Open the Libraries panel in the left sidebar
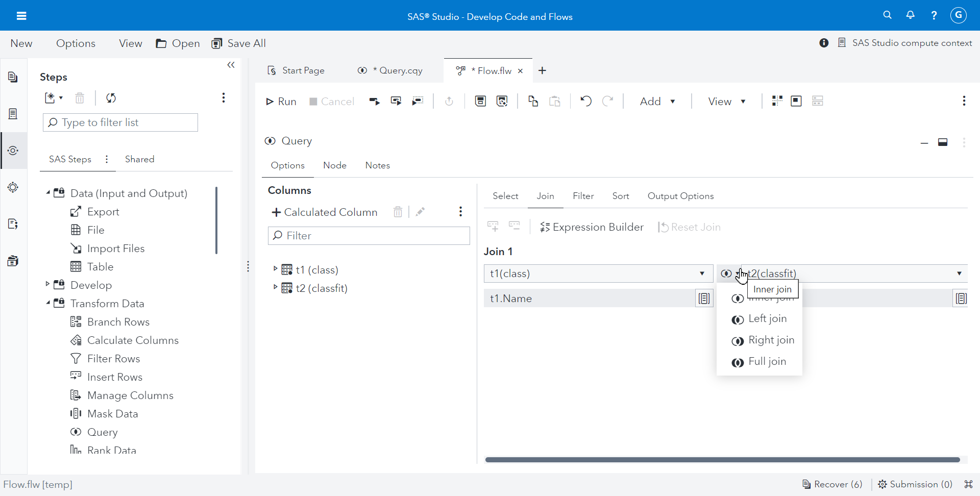Image resolution: width=980 pixels, height=496 pixels. [13, 261]
